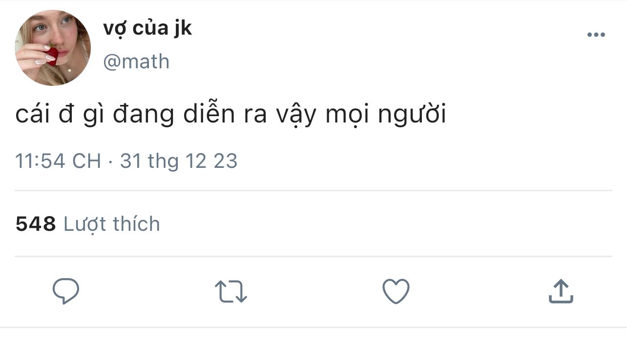View the "548 Lượt thích" likes list
The height and width of the screenshot is (364, 627).
pos(88,224)
